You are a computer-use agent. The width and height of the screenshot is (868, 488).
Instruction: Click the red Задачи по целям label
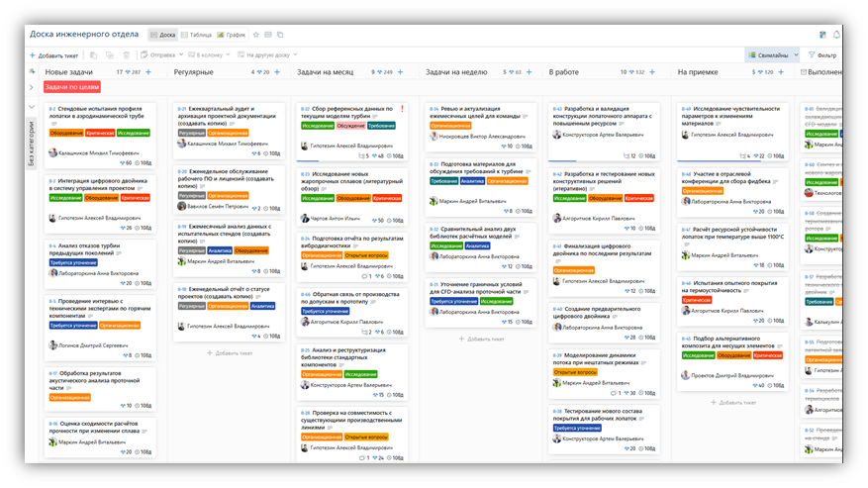click(x=72, y=87)
